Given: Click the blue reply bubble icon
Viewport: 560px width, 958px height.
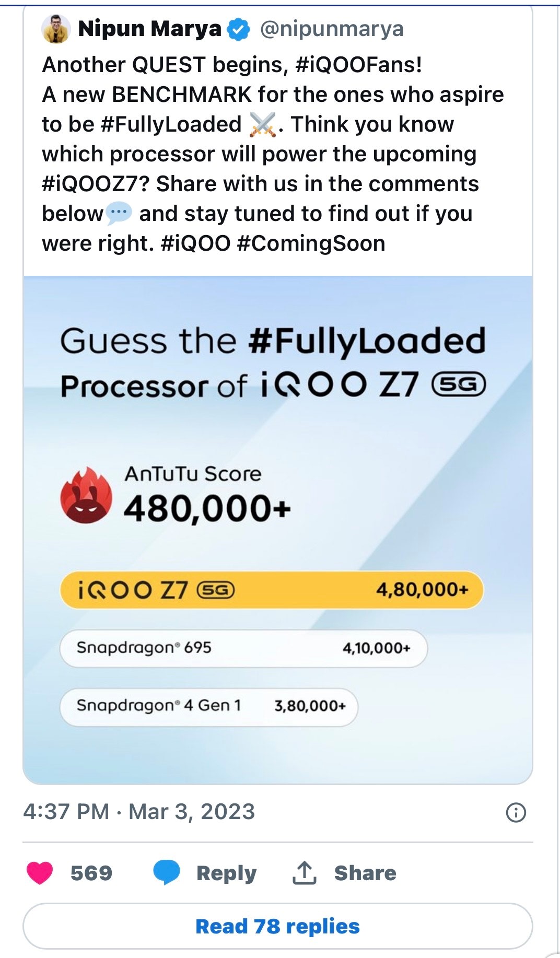Looking at the screenshot, I should (167, 872).
